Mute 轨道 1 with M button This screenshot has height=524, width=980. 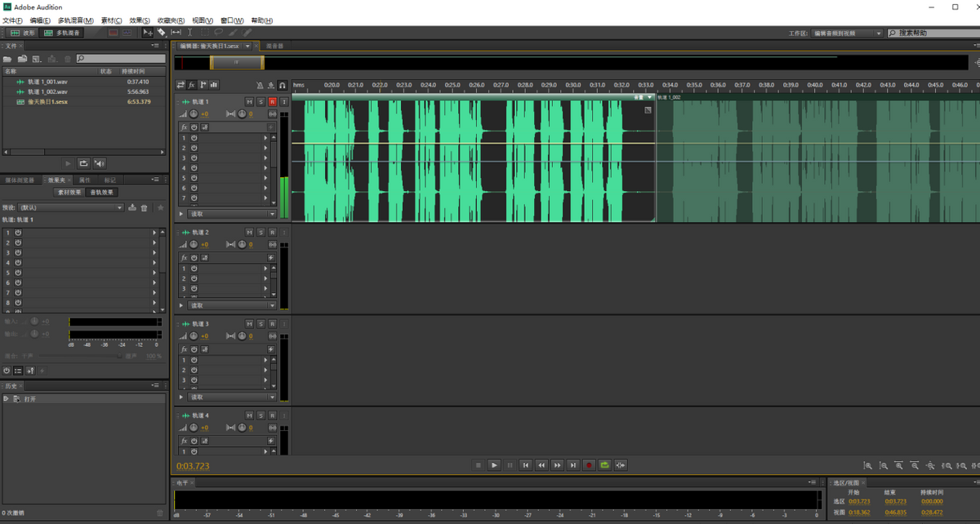pyautogui.click(x=249, y=101)
